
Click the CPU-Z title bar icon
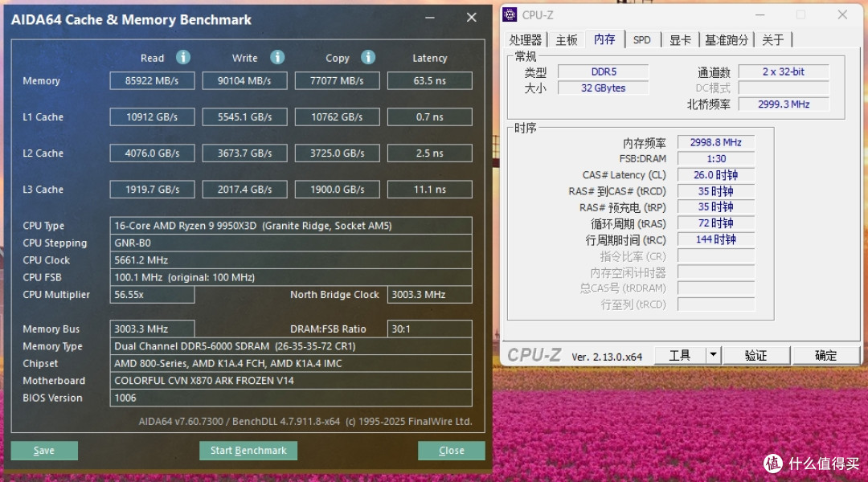510,14
